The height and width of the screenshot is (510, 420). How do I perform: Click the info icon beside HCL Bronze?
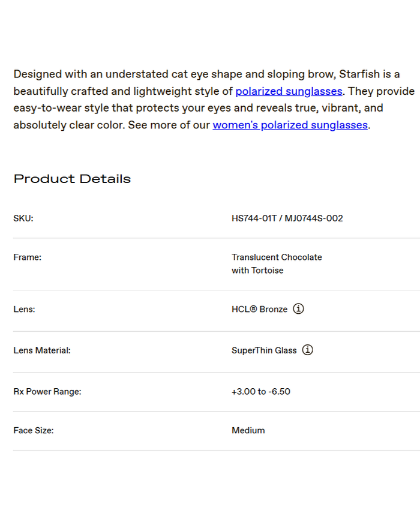pos(298,309)
